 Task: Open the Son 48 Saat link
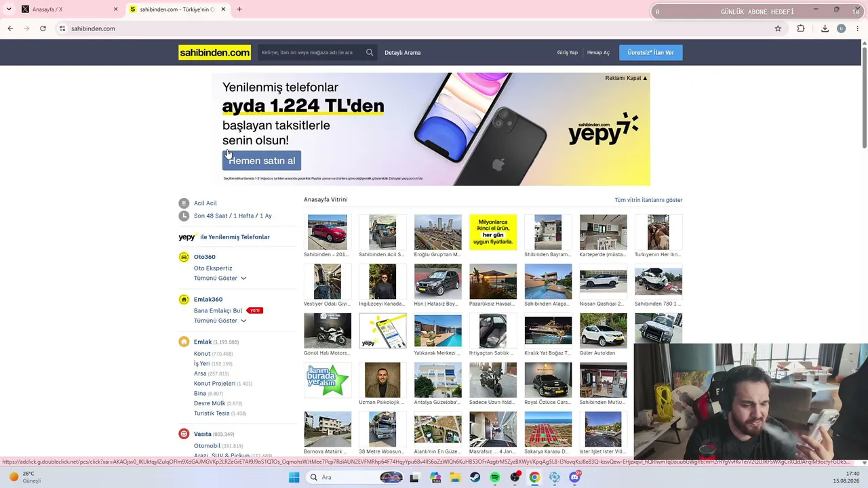[x=211, y=216]
